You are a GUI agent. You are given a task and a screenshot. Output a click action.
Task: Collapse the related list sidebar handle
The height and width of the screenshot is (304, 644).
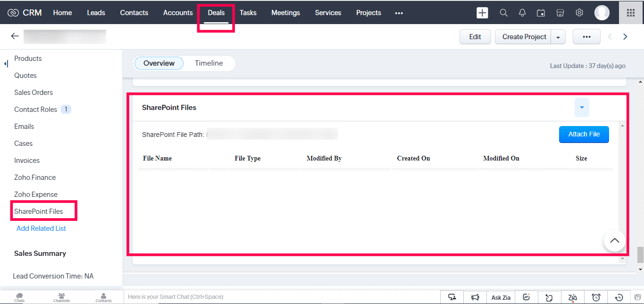coord(6,63)
